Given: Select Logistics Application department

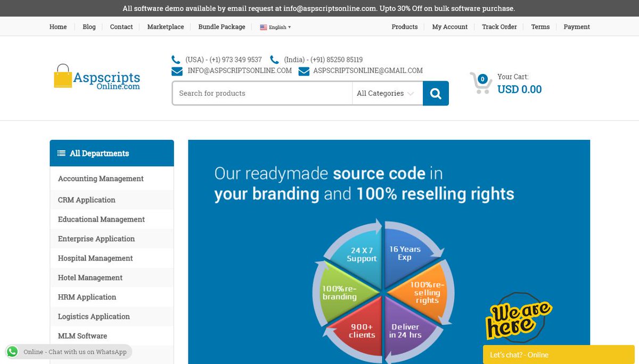Looking at the screenshot, I should coord(94,317).
